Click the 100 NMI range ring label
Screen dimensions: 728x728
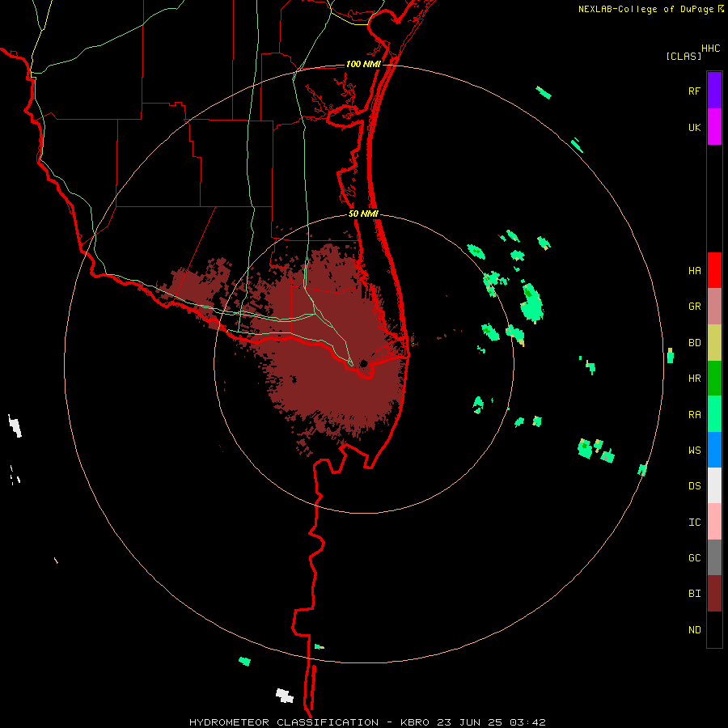pos(363,64)
